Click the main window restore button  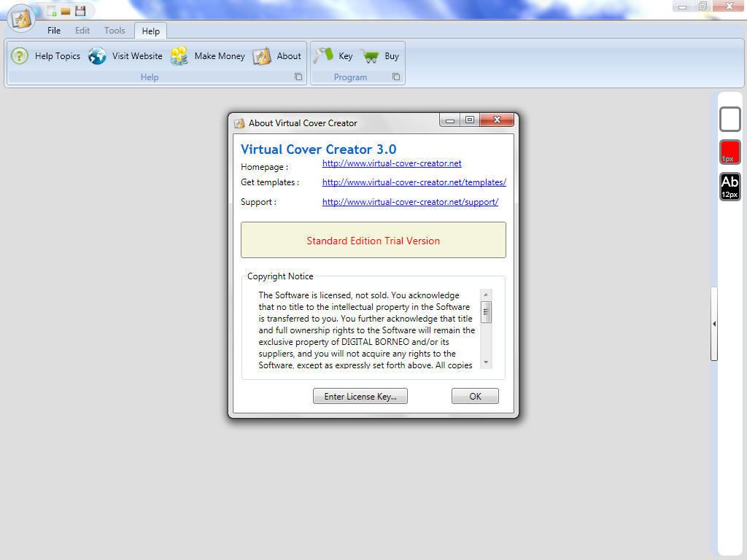click(x=703, y=6)
